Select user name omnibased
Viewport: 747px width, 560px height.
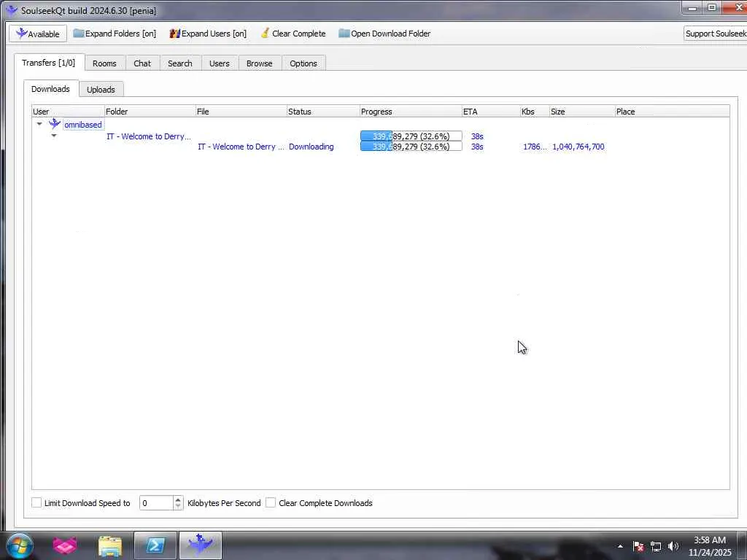[x=83, y=125]
